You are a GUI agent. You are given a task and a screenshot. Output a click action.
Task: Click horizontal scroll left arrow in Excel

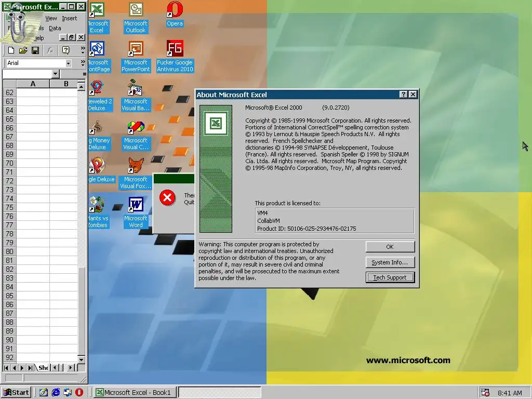55,368
